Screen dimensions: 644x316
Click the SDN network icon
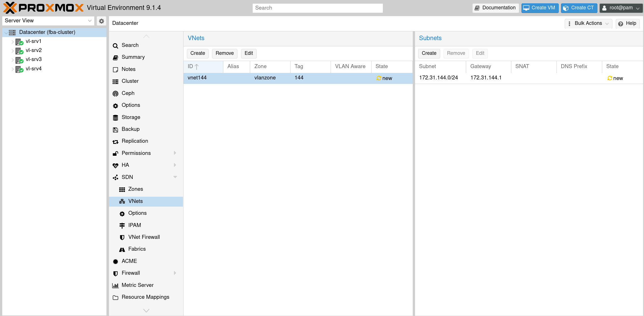tap(115, 178)
